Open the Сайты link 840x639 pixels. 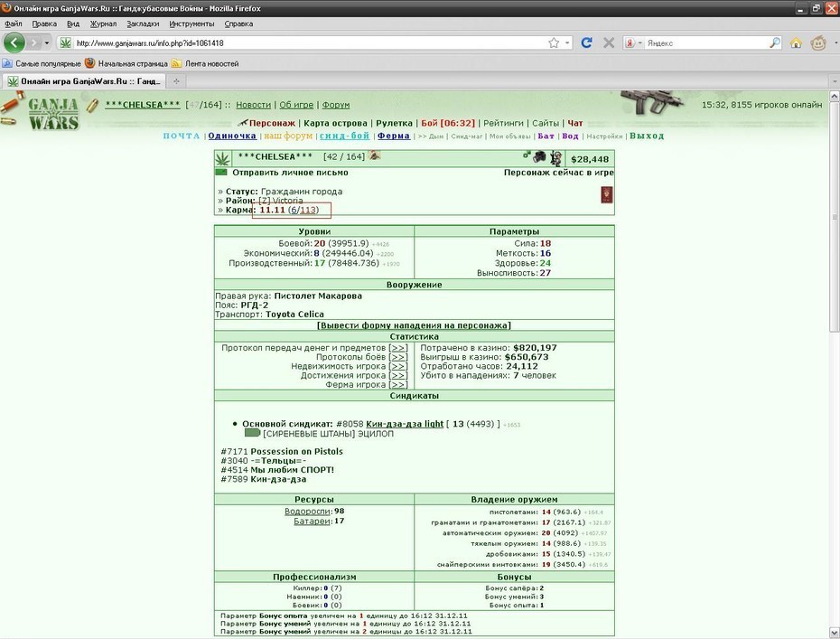pyautogui.click(x=546, y=123)
